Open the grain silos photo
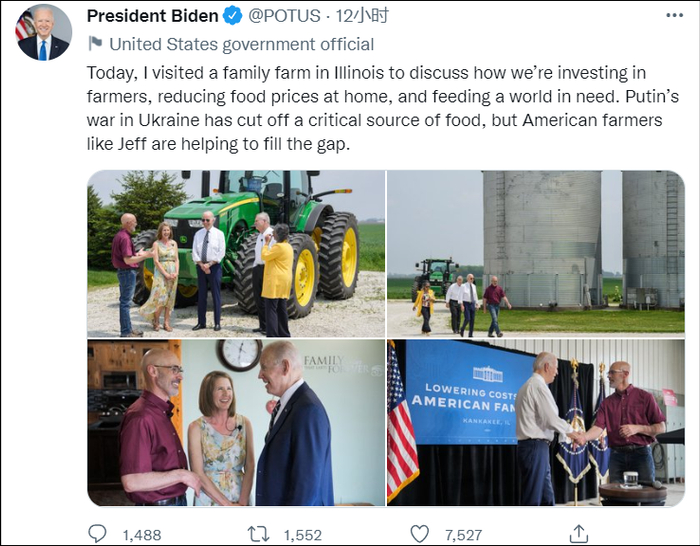The width and height of the screenshot is (700, 546). [536, 253]
